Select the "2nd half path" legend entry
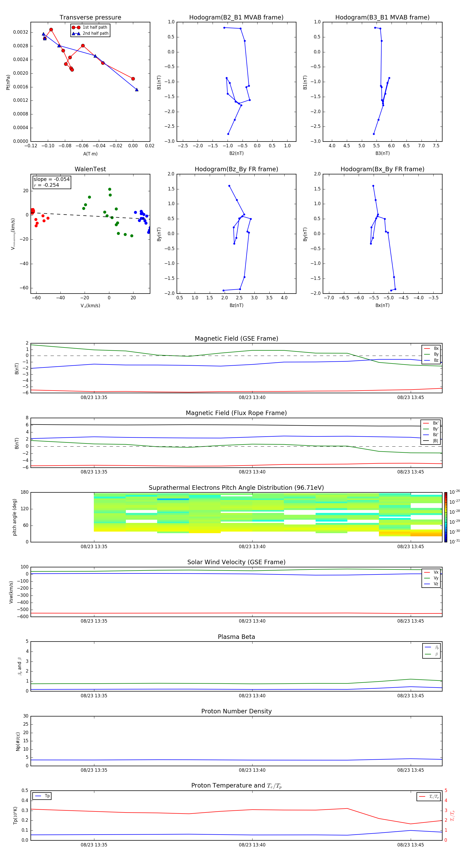The height and width of the screenshot is (868, 473). (90, 33)
